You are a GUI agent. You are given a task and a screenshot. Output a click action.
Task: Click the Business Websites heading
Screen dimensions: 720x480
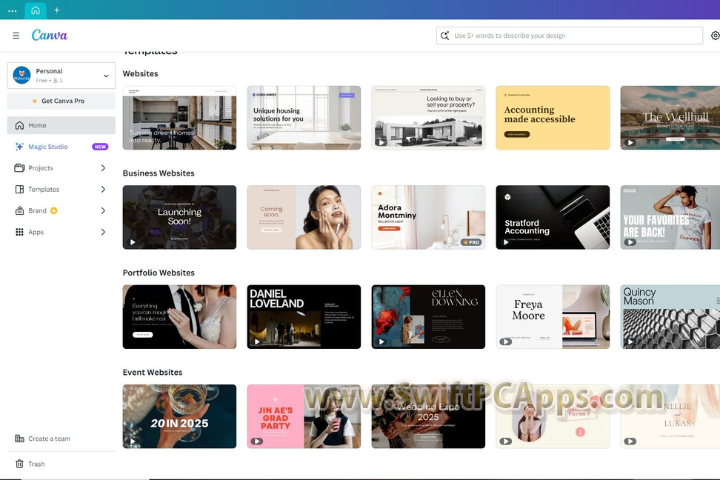[158, 173]
